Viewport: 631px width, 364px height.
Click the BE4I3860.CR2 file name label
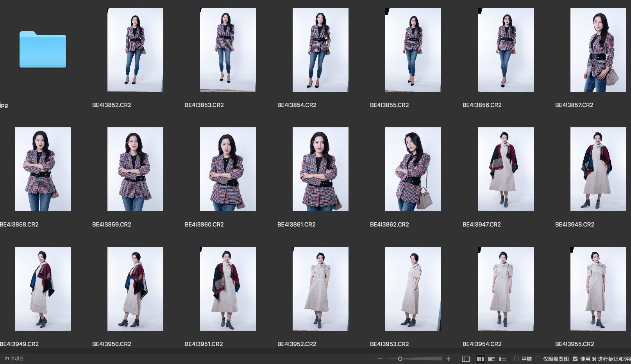coord(204,225)
